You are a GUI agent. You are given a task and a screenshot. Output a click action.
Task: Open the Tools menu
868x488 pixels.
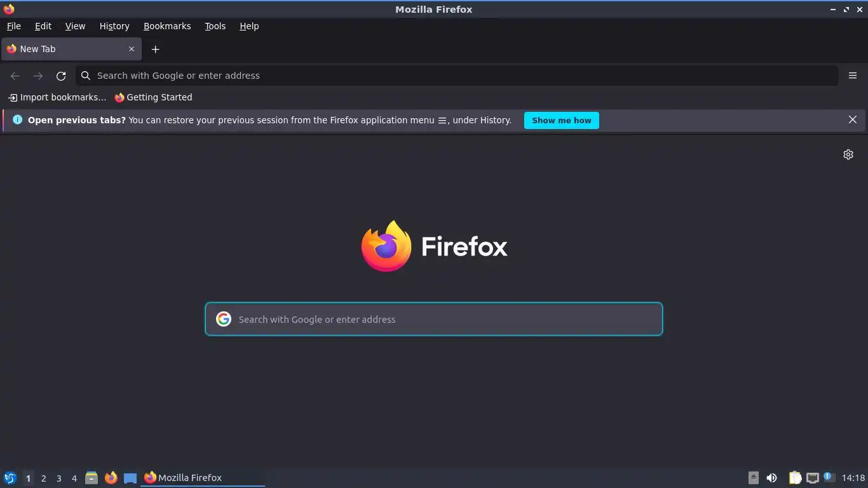(215, 26)
